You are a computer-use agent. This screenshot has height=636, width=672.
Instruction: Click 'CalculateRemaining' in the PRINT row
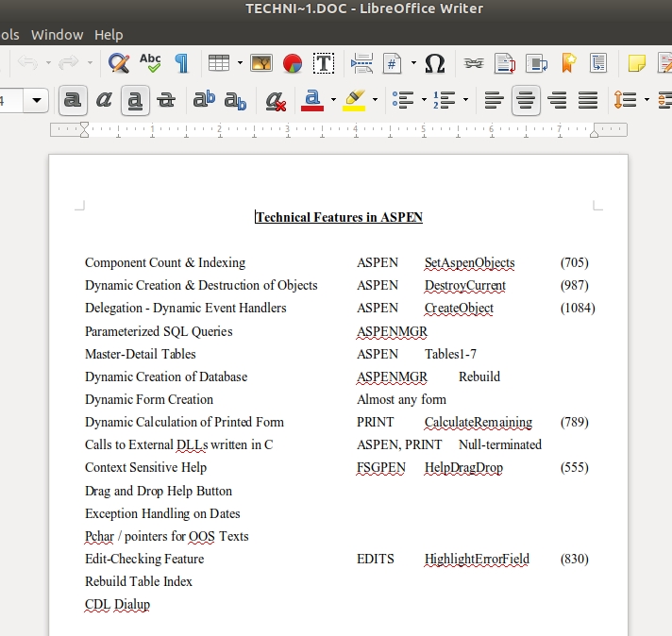click(479, 422)
